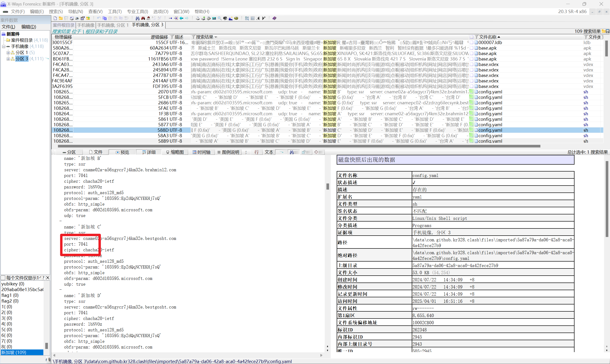The width and height of the screenshot is (610, 364).
Task: Click the gallery mountain picture icon
Action: click(231, 18)
